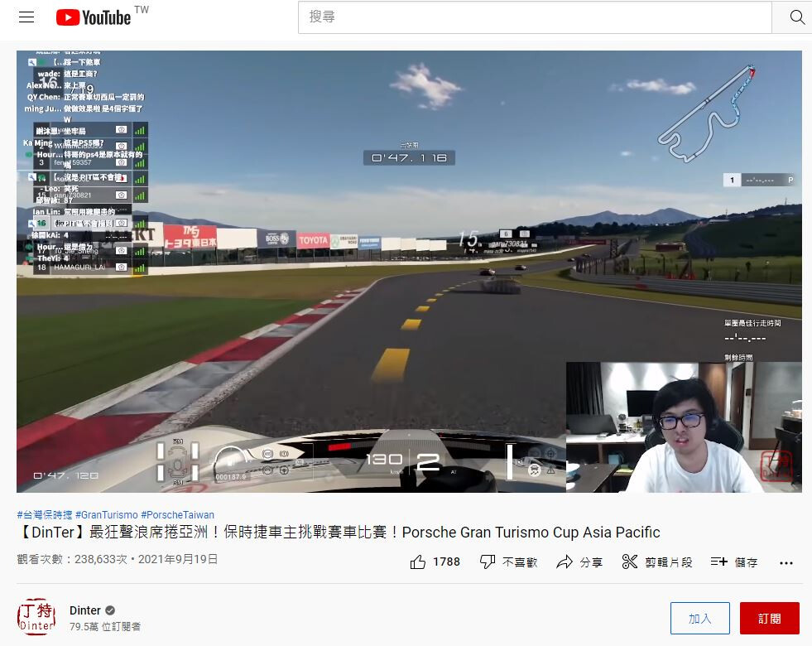Click the 79.5萬 subscriber count text
Image resolution: width=812 pixels, height=646 pixels.
tap(105, 627)
